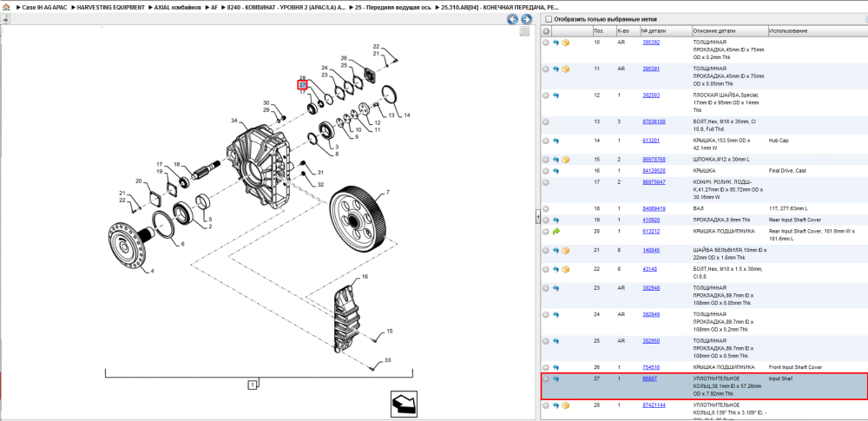Screen dimensions: 868x421
Task: Add row 24 shim via plus icon
Action: coord(546,314)
